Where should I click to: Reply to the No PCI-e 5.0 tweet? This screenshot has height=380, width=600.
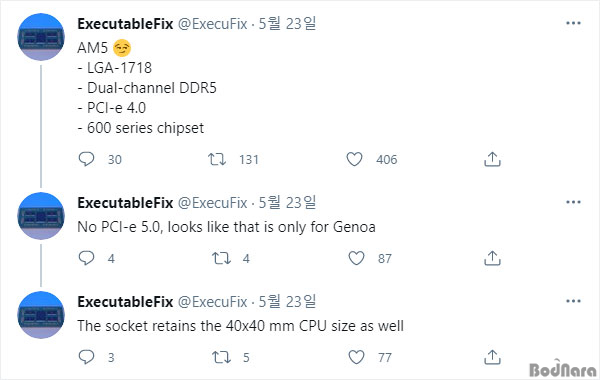click(x=86, y=258)
